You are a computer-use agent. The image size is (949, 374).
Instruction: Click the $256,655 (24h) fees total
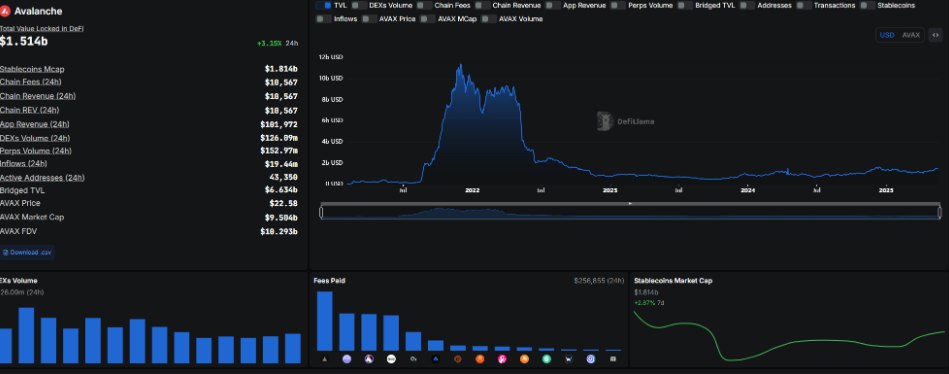(x=599, y=281)
